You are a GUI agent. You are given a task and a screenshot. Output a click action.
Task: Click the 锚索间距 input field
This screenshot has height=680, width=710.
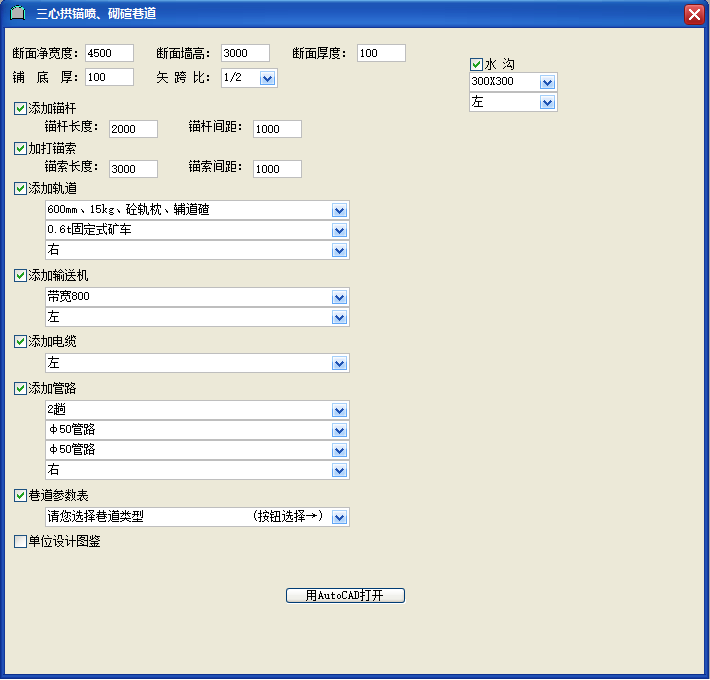pyautogui.click(x=277, y=169)
